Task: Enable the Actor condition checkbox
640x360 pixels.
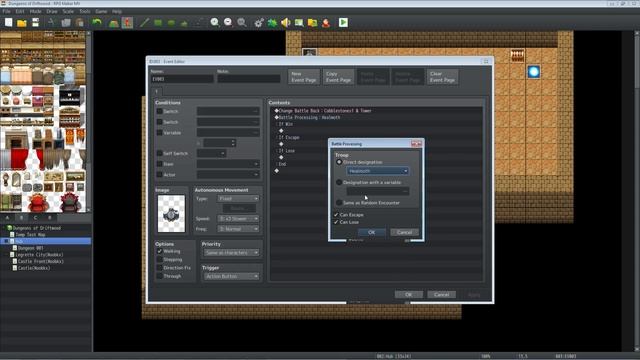Action: [160, 174]
